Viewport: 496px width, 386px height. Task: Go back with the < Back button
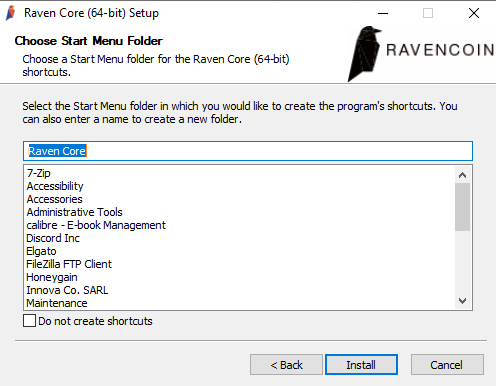point(286,365)
